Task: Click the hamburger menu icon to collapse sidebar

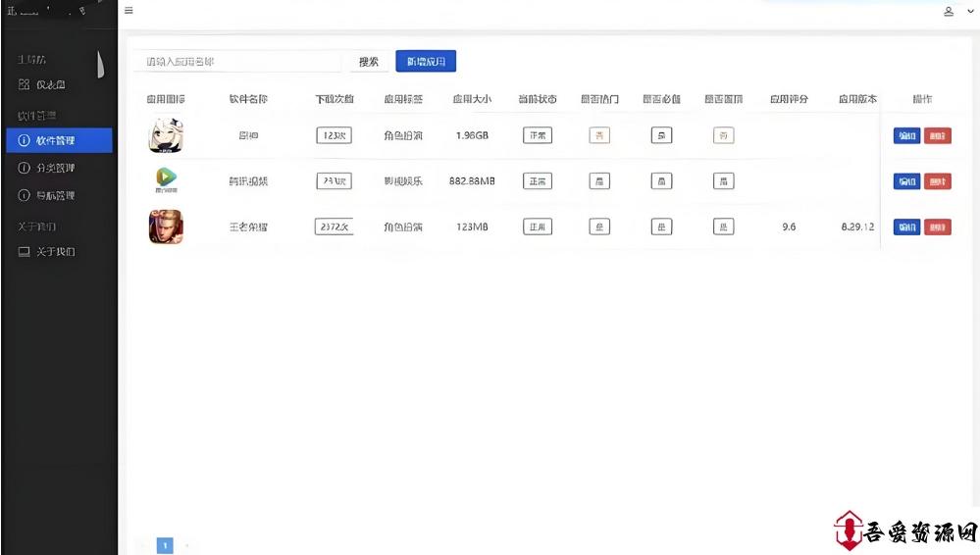Action: [x=129, y=11]
